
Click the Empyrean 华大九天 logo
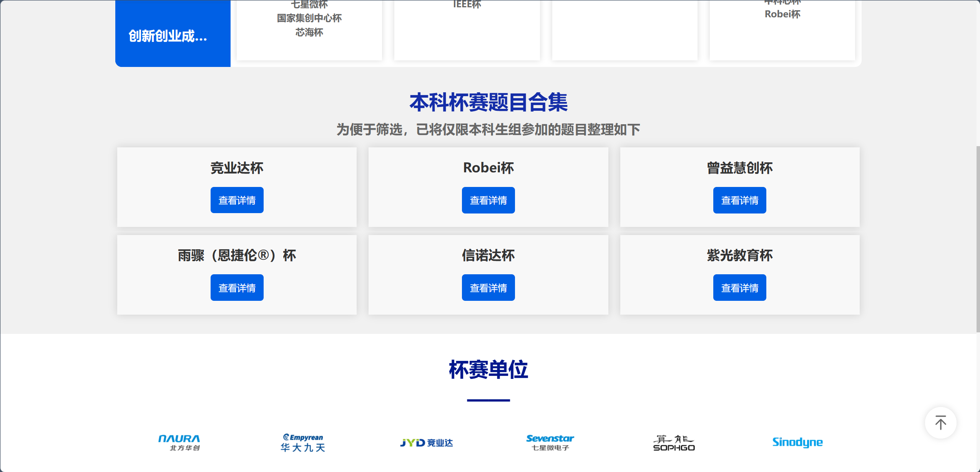click(x=303, y=442)
